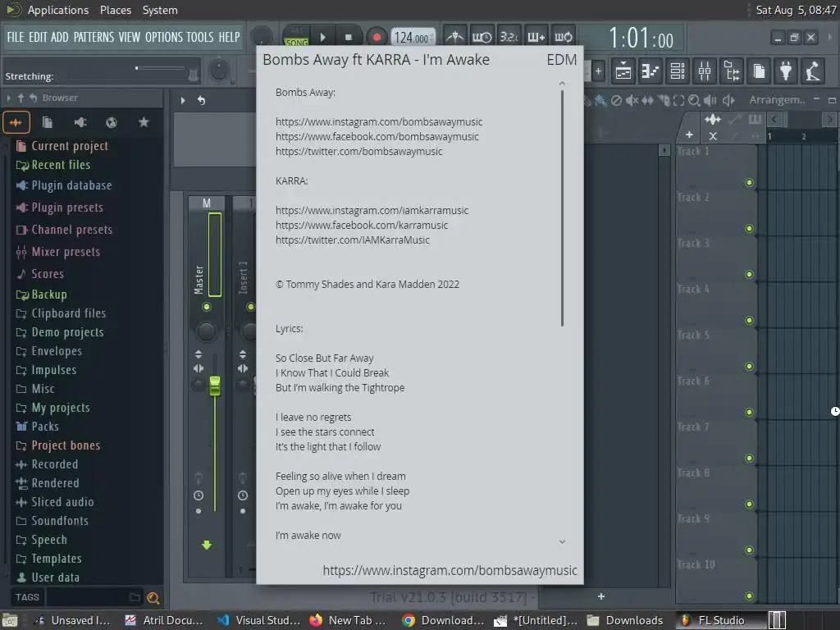Open the OPTIONS menu
The width and height of the screenshot is (840, 630).
pos(164,37)
